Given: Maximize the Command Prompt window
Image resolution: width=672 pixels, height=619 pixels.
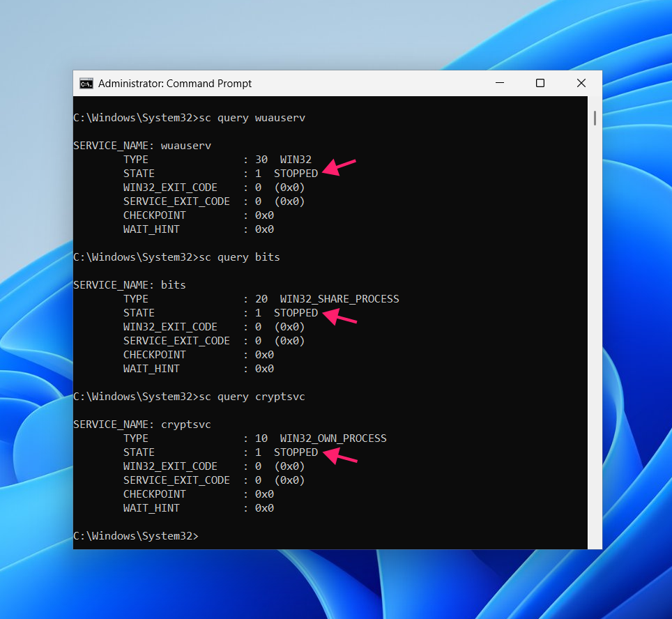Looking at the screenshot, I should tap(540, 83).
